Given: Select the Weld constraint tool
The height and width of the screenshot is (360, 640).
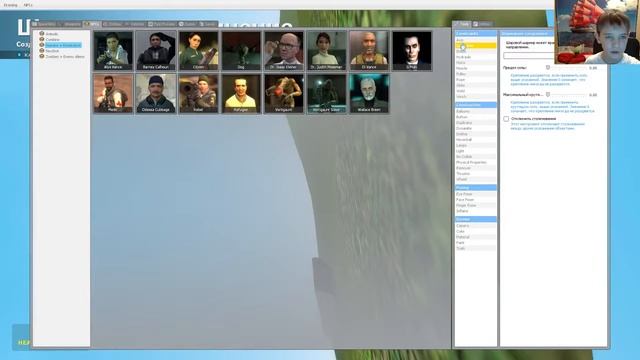Looking at the screenshot, I should tap(476, 91).
